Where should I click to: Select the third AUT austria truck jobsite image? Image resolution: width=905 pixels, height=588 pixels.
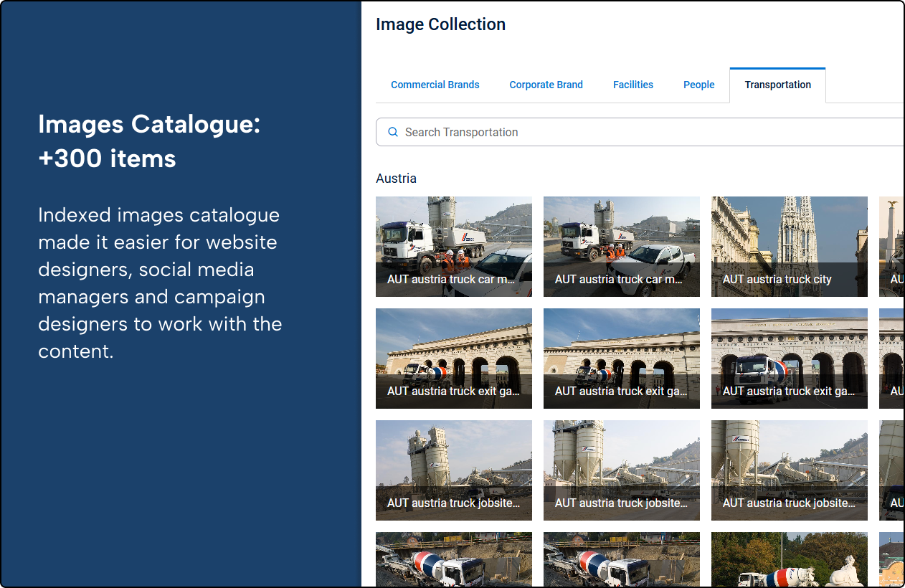(789, 470)
